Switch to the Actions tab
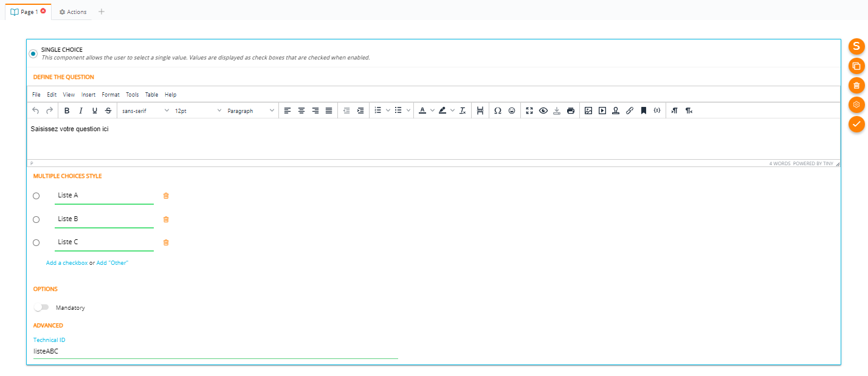Viewport: 868px width, 376px height. click(x=73, y=12)
